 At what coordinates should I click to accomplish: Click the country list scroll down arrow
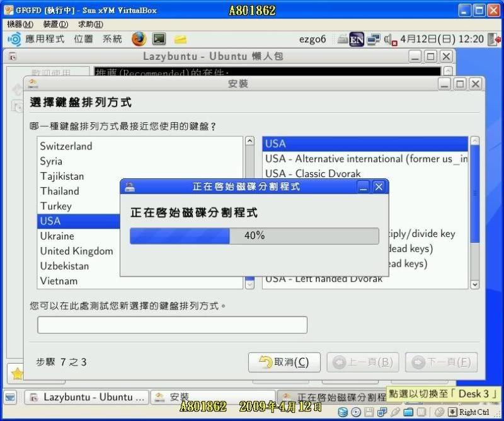249,284
